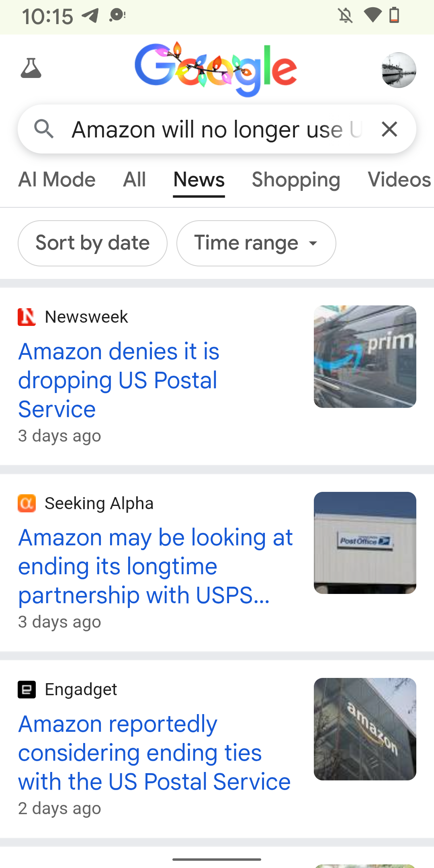434x868 pixels.
Task: Open the account profile picture
Action: pos(398,70)
